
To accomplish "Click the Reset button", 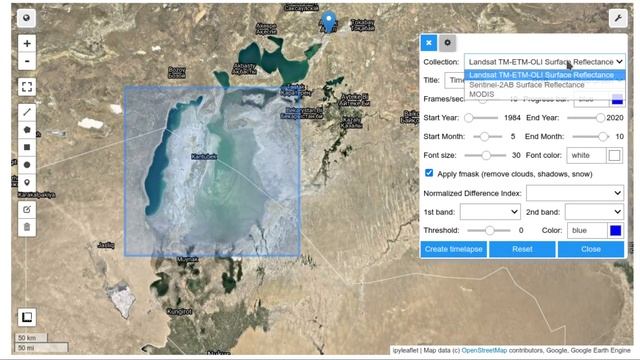I will pos(522,249).
